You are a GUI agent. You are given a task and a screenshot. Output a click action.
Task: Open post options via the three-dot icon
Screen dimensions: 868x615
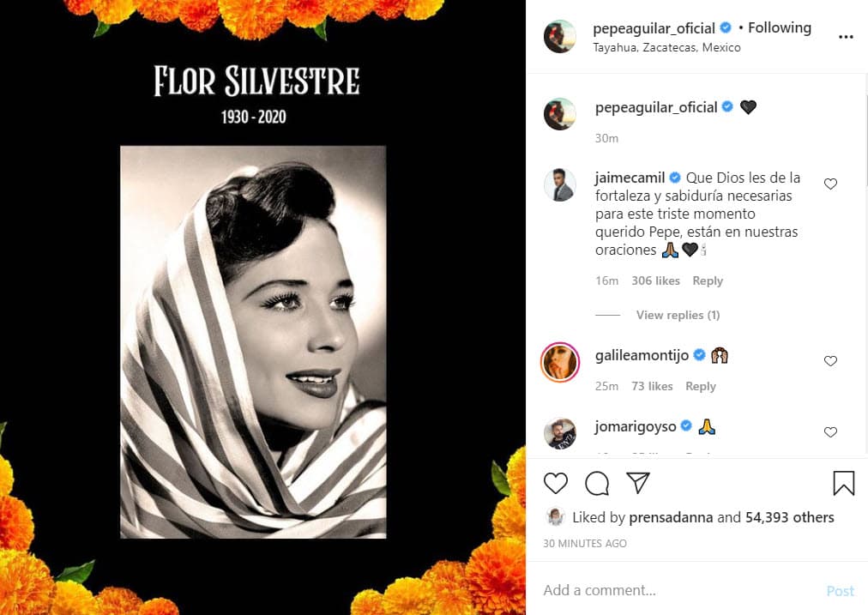point(846,36)
